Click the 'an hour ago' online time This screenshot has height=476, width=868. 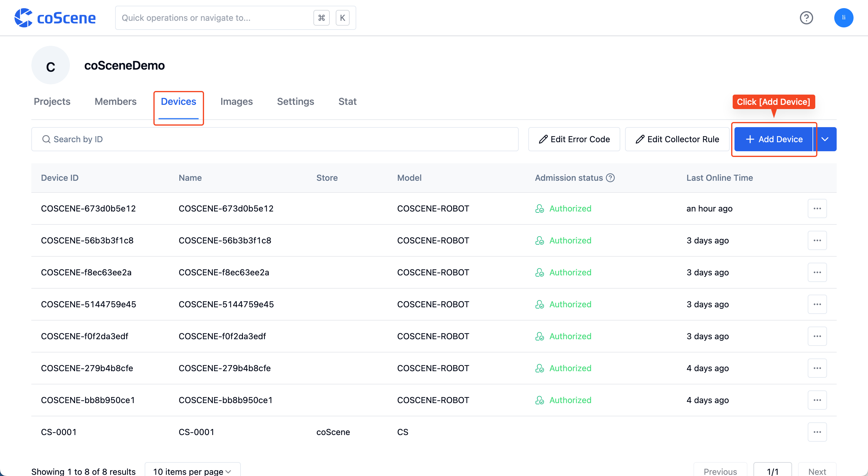(709, 208)
